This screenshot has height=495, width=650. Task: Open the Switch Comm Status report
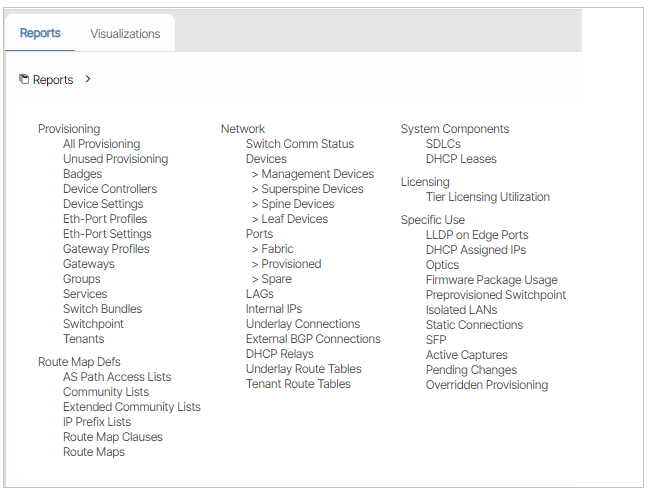(x=300, y=144)
